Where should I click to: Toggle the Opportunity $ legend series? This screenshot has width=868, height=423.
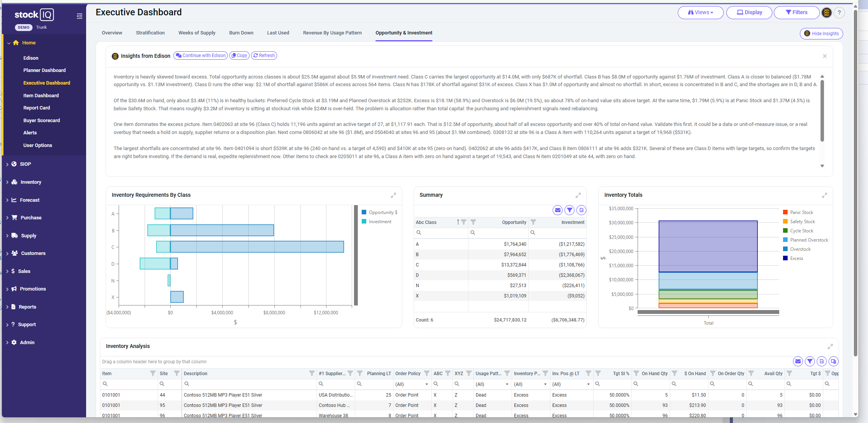380,212
